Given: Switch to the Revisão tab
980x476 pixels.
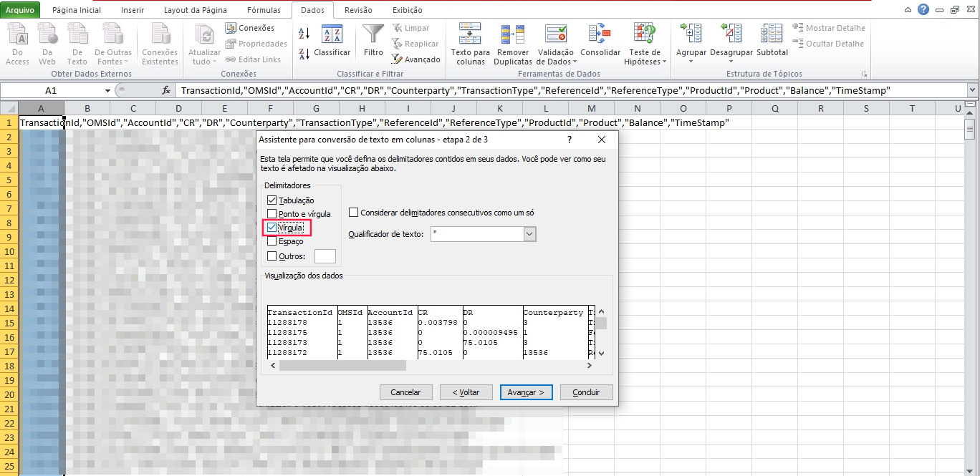Looking at the screenshot, I should pyautogui.click(x=358, y=9).
